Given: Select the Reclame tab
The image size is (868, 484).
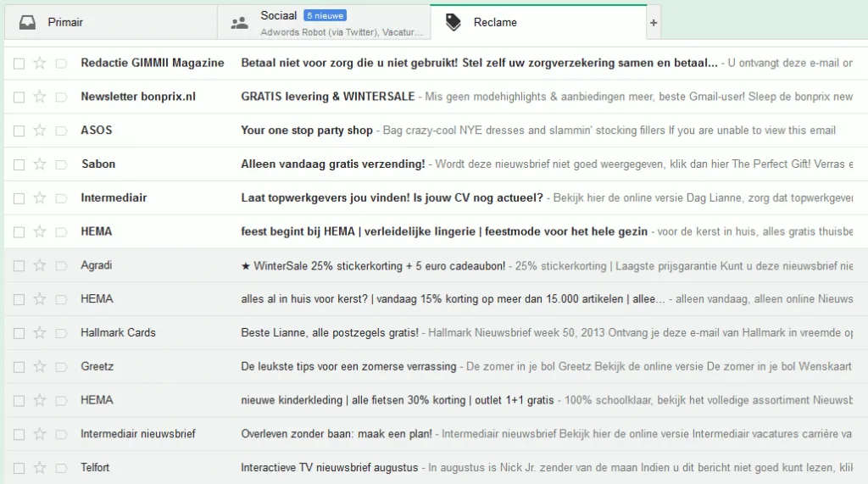Looking at the screenshot, I should (x=538, y=22).
